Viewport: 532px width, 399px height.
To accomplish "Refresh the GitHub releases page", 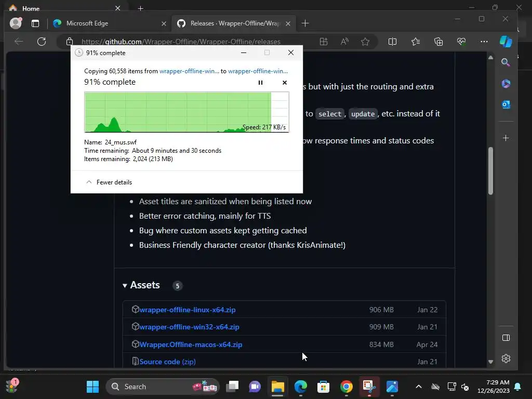I will point(42,42).
